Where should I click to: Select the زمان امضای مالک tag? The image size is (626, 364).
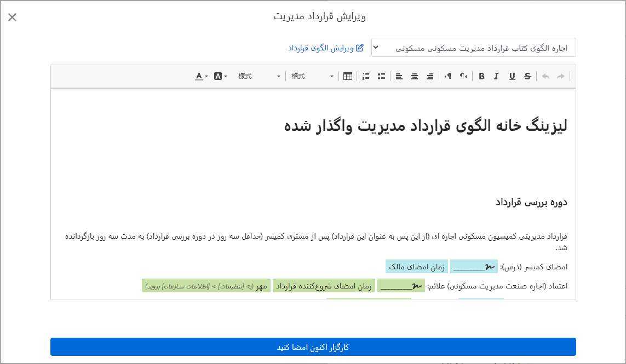(417, 266)
